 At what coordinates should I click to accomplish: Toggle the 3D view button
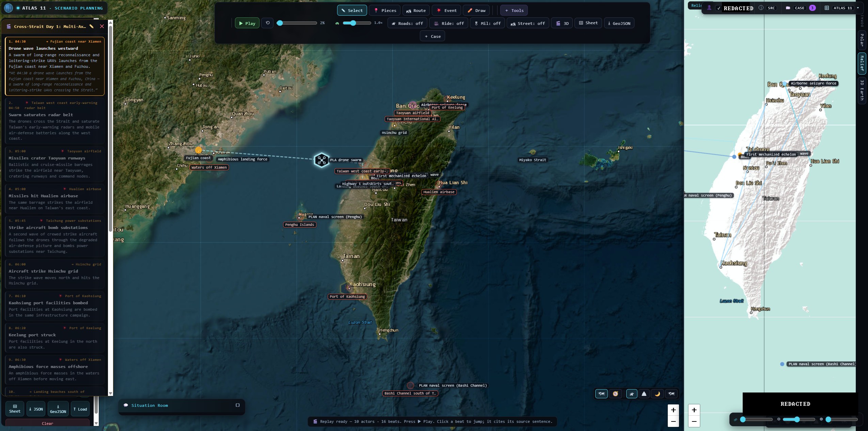point(562,23)
